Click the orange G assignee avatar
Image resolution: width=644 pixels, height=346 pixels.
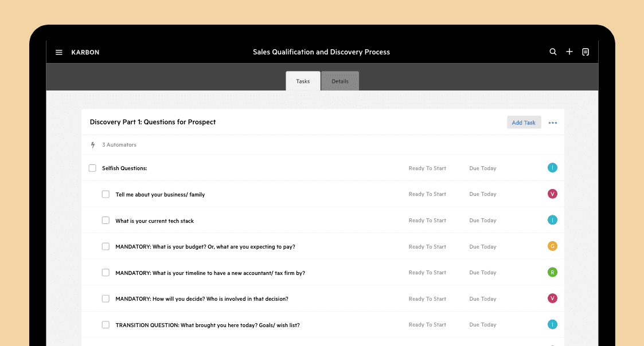click(x=552, y=246)
